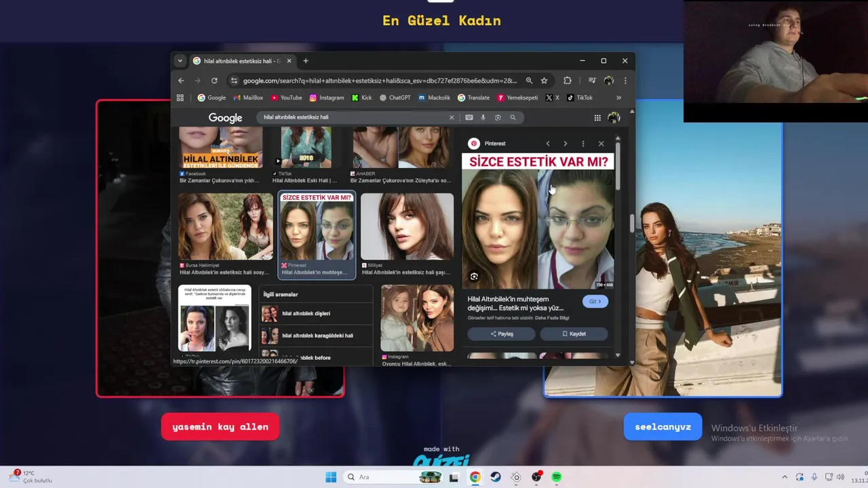Search by image with the lens icon
The width and height of the screenshot is (868, 488).
[x=498, y=117]
